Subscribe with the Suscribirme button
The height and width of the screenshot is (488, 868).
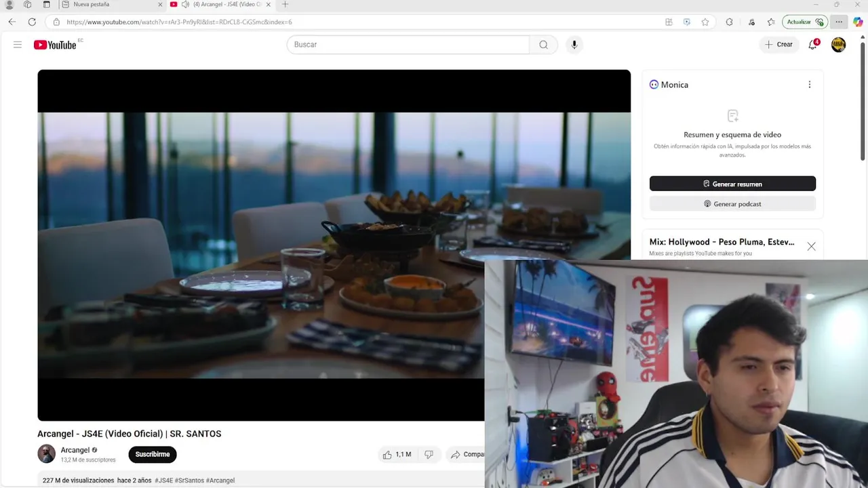(x=153, y=454)
